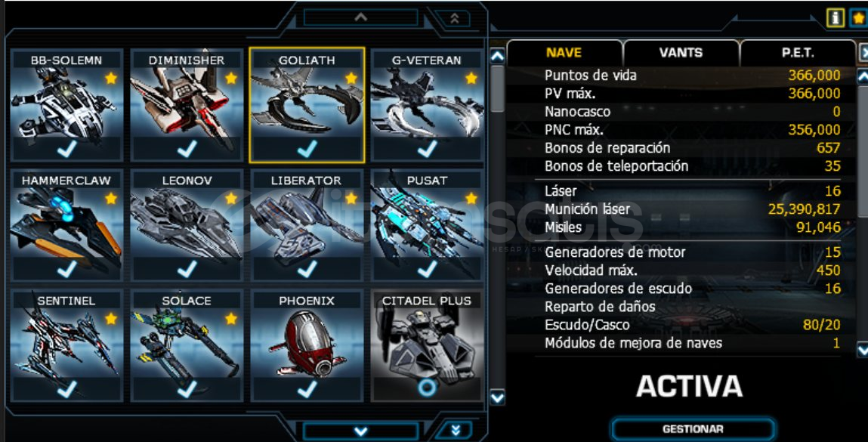Open the NAVE tab

pyautogui.click(x=564, y=53)
